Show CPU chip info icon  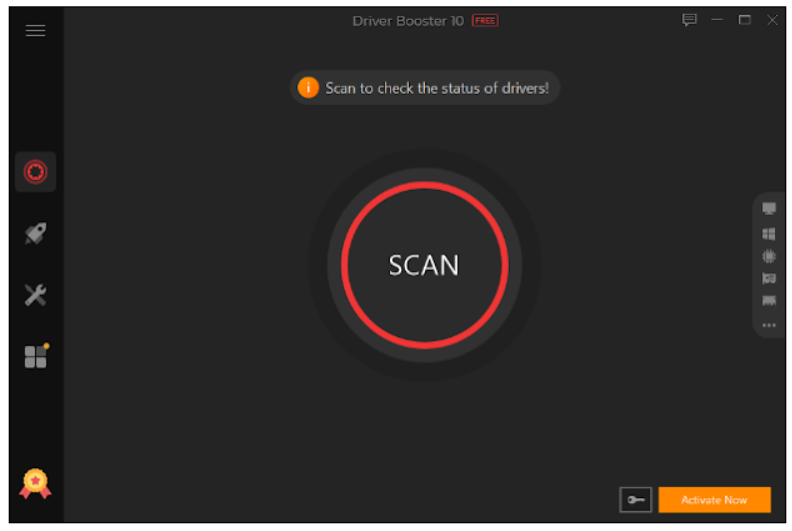click(x=769, y=256)
